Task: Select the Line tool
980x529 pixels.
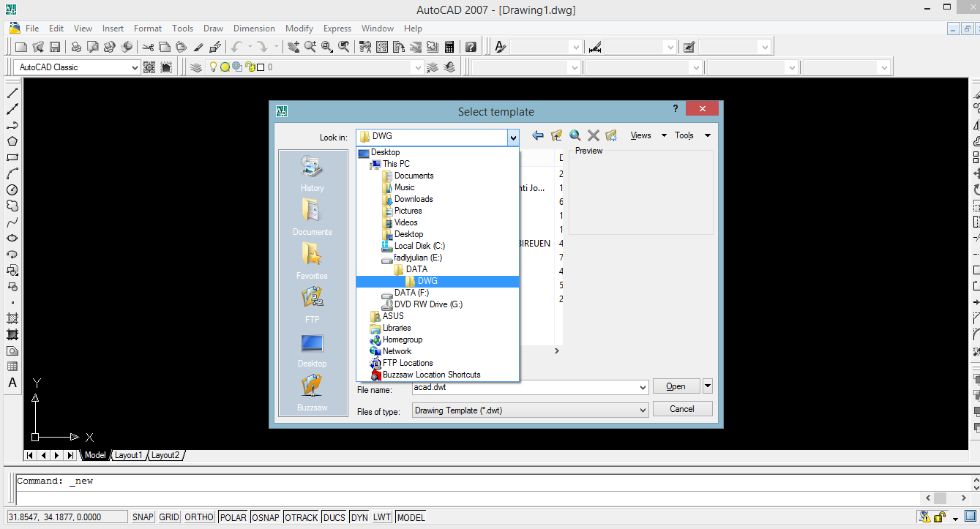Action: 12,93
